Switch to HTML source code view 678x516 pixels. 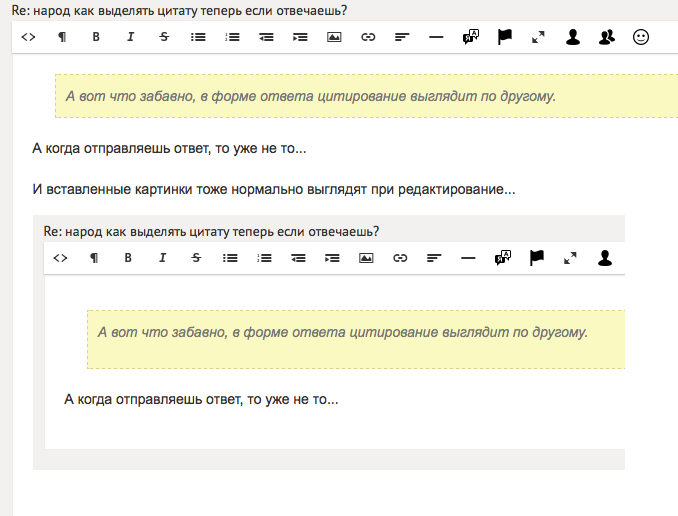pos(28,37)
